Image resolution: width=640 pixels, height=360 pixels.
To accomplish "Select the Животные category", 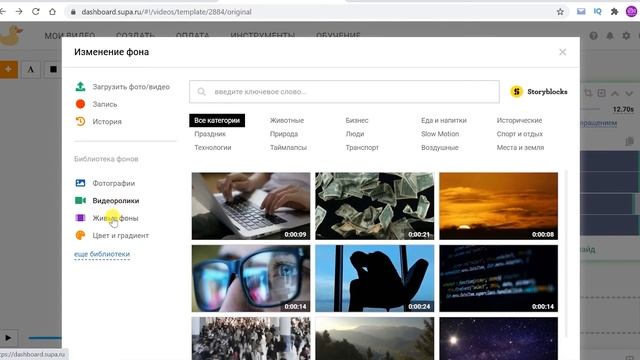I will click(x=287, y=120).
